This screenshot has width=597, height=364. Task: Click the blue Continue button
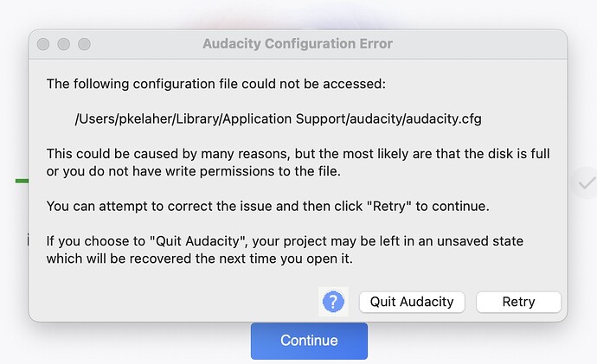309,341
